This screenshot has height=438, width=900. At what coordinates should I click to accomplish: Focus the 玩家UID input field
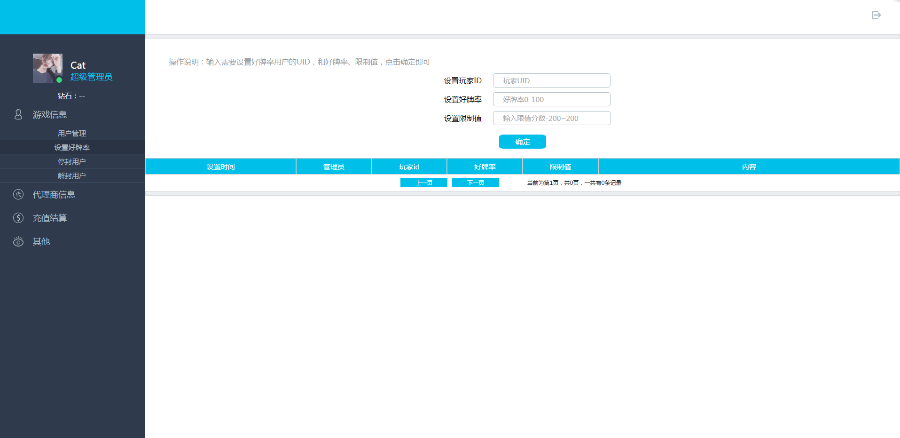(x=551, y=80)
